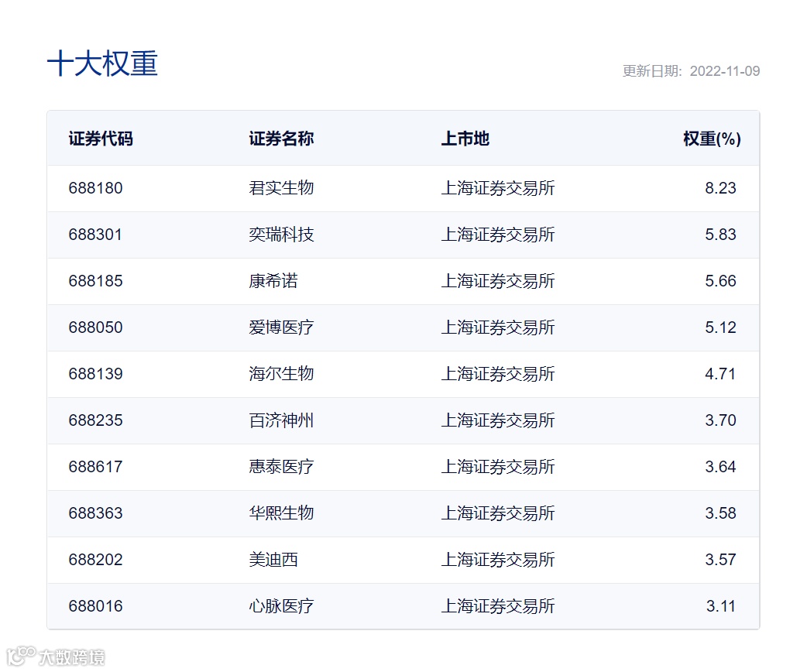807x672 pixels.
Task: Click 上海证券交易所 in the 美迪西 row
Action: 498,559
